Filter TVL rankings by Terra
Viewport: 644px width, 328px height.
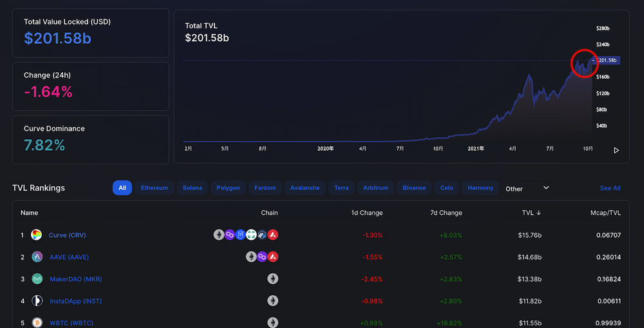(341, 188)
